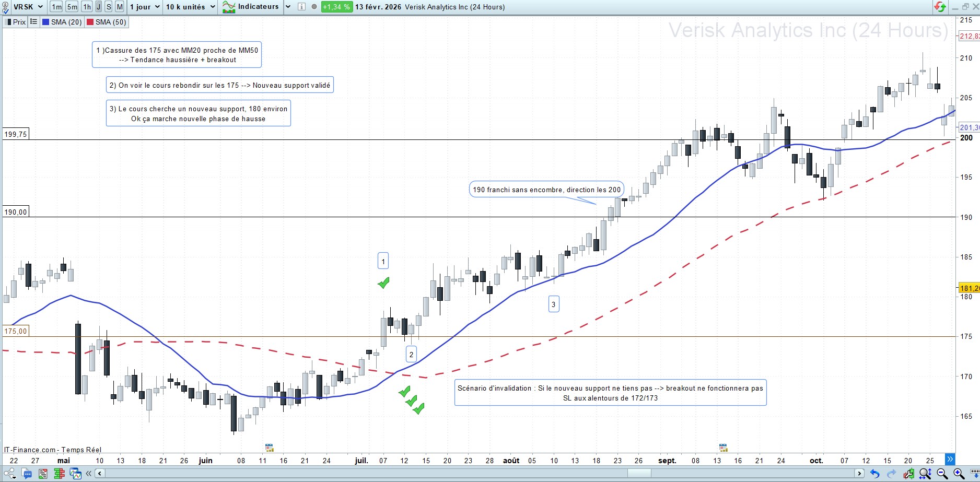Select the daily J timeframe
The image size is (980, 482).
(98, 7)
